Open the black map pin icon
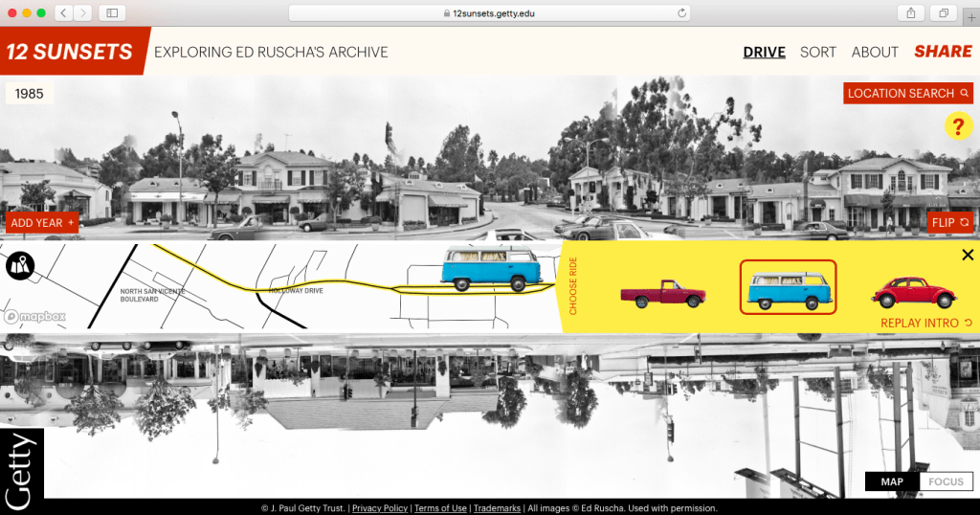 (20, 265)
